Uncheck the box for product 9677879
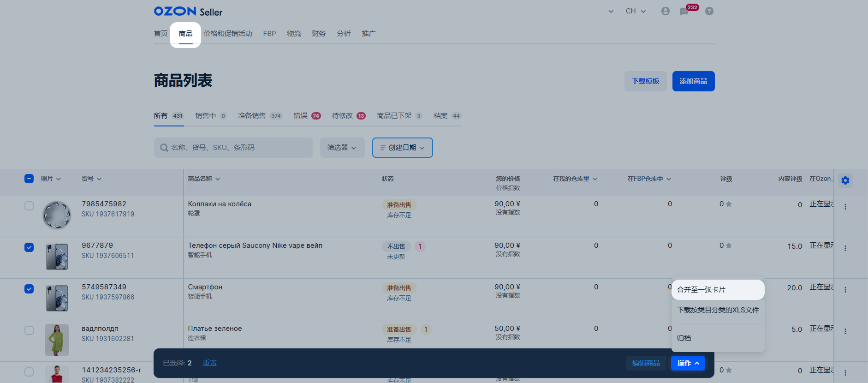This screenshot has width=868, height=383. tap(29, 247)
